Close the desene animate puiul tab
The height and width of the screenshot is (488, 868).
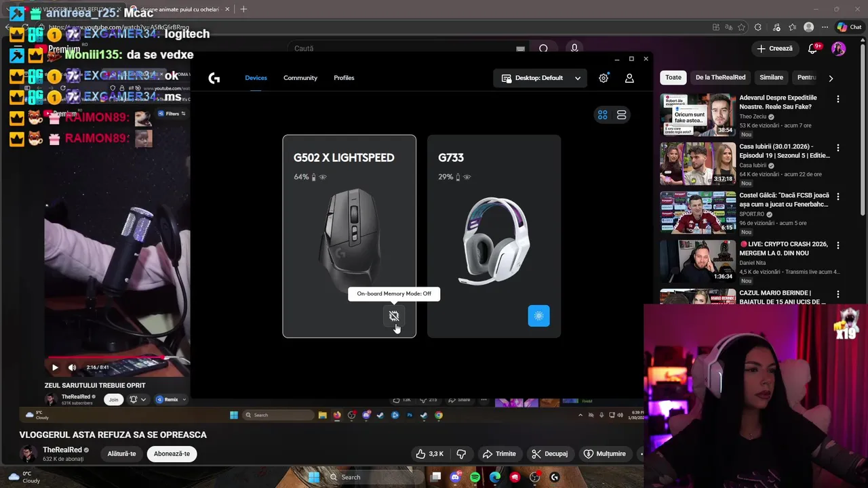(227, 9)
